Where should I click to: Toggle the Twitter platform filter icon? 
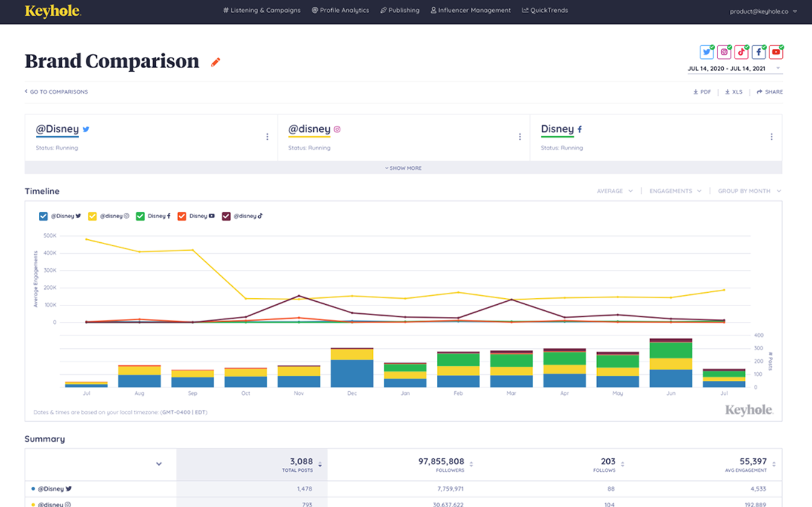tap(707, 52)
